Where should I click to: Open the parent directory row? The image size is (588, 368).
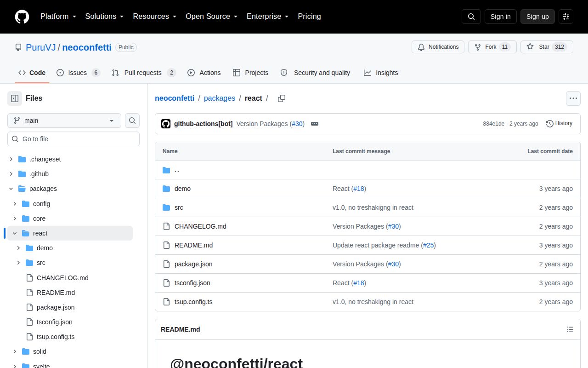367,170
